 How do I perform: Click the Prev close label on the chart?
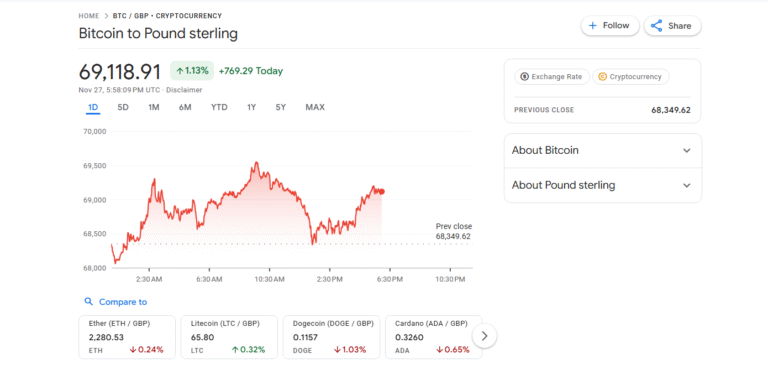(x=454, y=226)
